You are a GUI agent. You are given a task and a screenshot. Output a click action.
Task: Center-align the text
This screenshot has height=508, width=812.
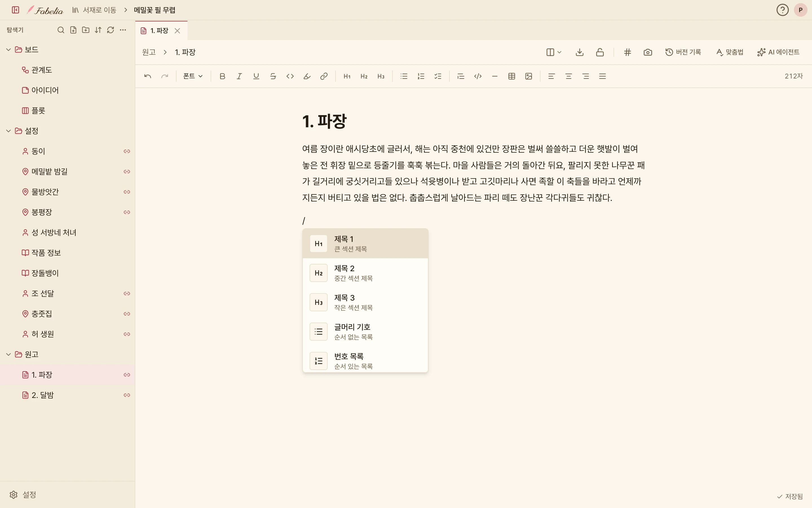click(568, 76)
